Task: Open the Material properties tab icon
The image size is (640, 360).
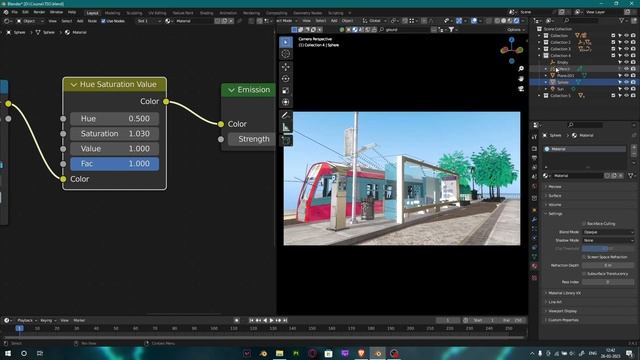Action: [x=534, y=266]
